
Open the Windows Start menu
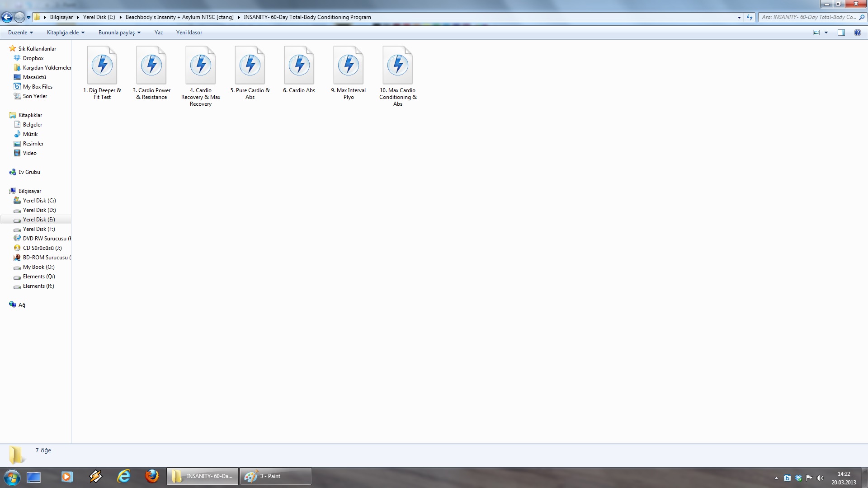[11, 477]
